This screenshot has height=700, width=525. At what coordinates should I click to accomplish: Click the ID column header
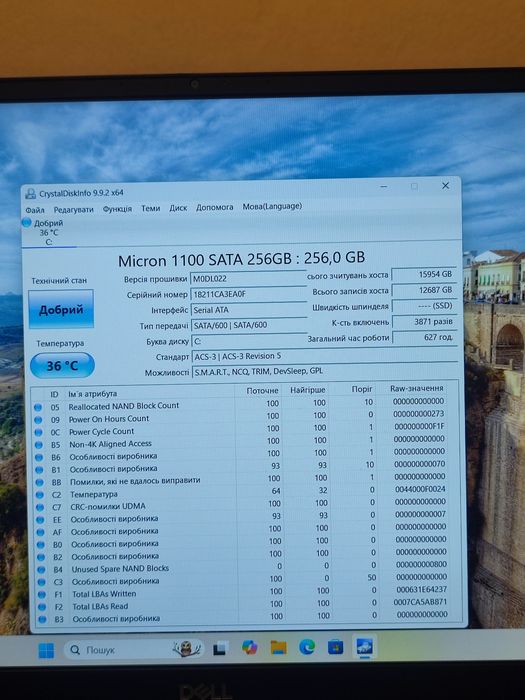pos(54,394)
